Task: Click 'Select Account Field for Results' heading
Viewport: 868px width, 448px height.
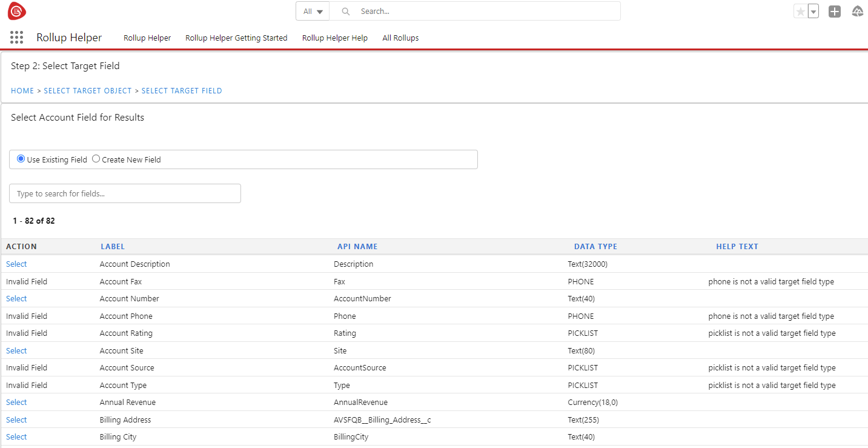Action: click(78, 118)
